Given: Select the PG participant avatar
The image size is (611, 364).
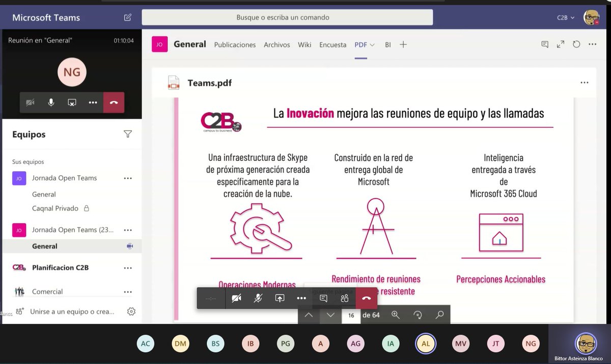Looking at the screenshot, I should pyautogui.click(x=286, y=344).
